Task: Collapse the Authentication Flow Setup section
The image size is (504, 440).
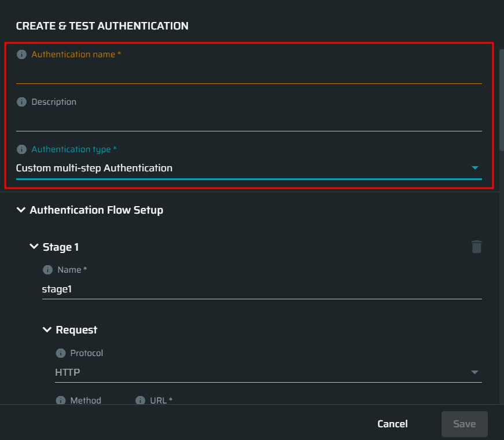Action: [21, 210]
